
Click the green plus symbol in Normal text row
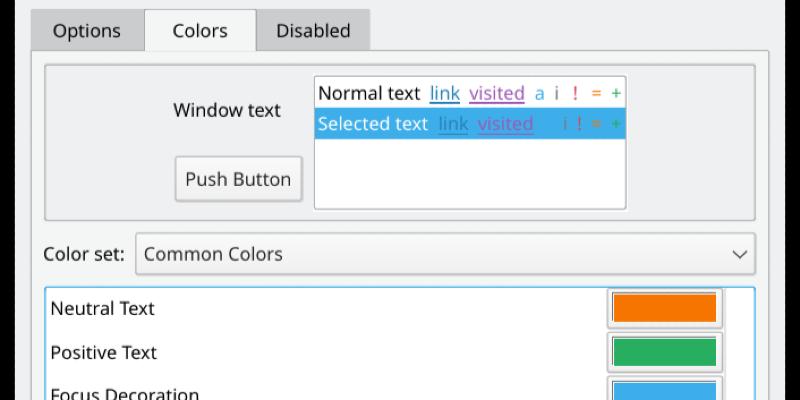616,94
